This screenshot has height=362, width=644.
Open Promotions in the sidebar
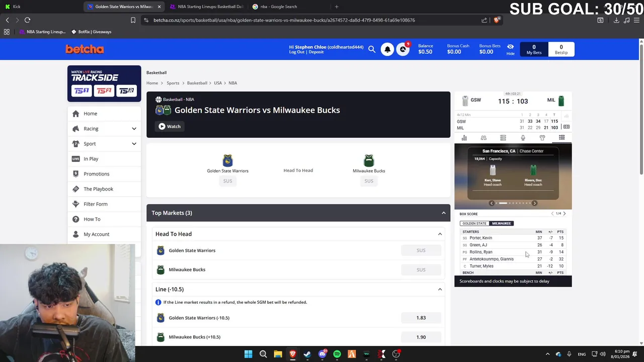tap(104, 174)
